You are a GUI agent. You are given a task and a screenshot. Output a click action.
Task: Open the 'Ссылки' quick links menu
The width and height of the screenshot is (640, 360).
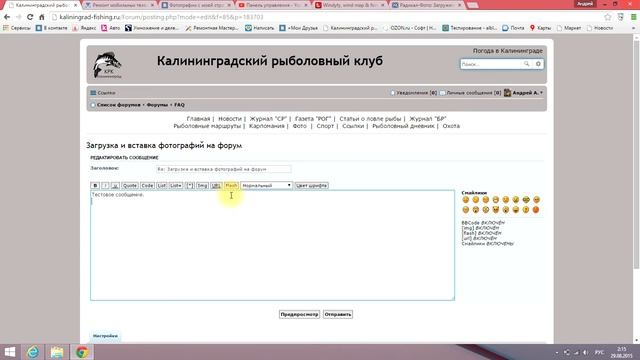[x=103, y=93]
